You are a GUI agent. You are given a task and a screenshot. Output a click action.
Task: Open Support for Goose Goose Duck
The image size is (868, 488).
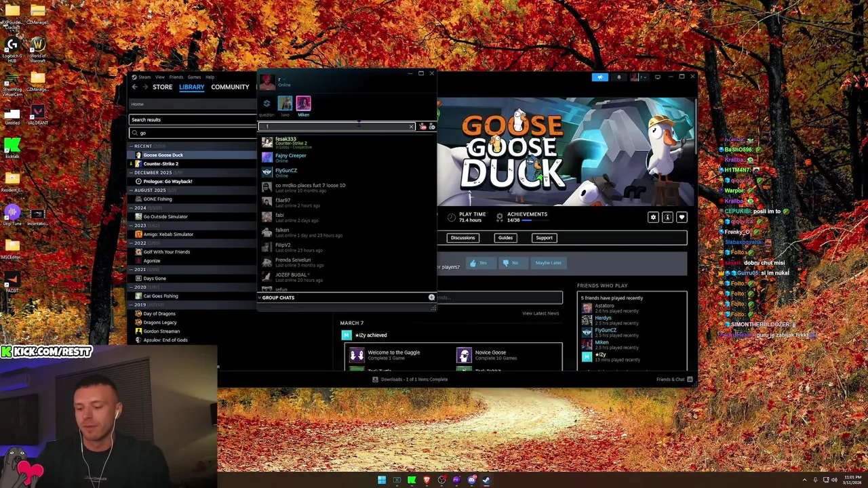tap(544, 238)
